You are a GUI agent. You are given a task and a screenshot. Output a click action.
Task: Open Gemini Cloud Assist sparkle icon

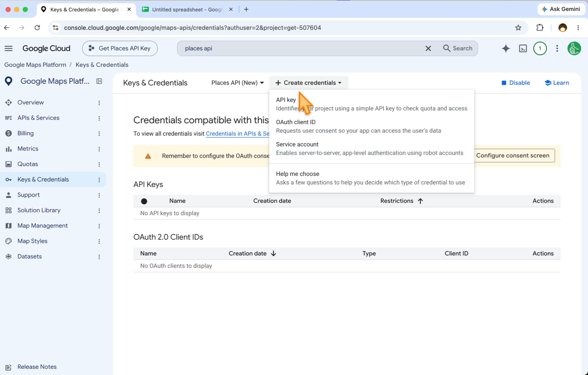[x=506, y=48]
